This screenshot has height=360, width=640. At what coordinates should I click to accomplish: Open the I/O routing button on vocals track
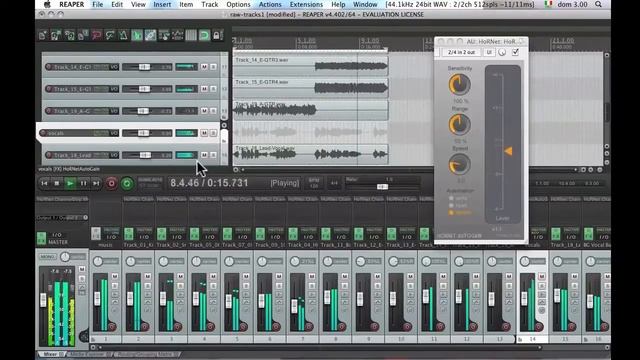tap(114, 133)
